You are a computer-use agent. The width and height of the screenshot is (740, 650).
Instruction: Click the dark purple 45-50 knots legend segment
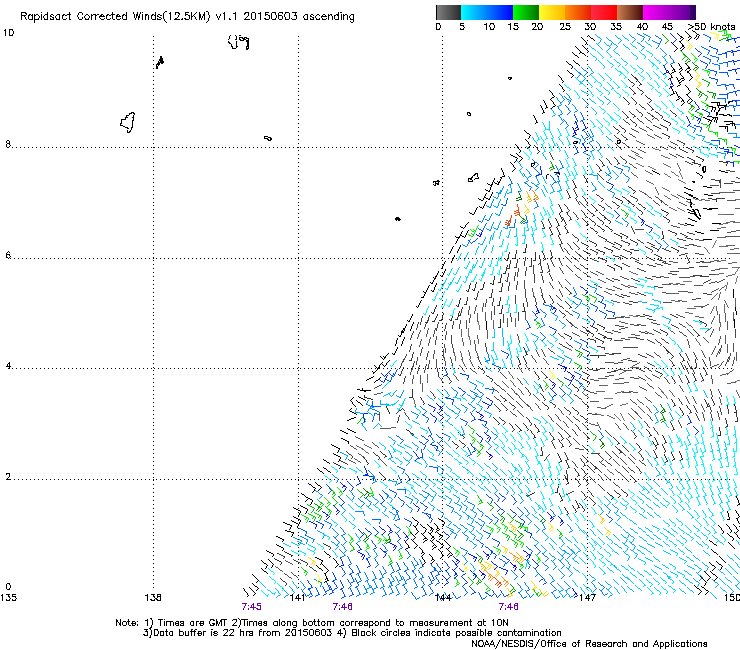[682, 12]
